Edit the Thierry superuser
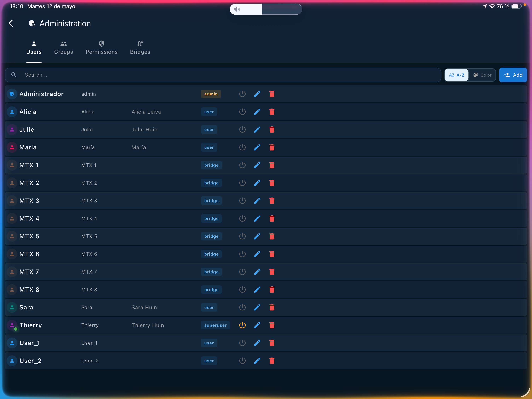Screen dimensions: 532x399 coord(257,325)
